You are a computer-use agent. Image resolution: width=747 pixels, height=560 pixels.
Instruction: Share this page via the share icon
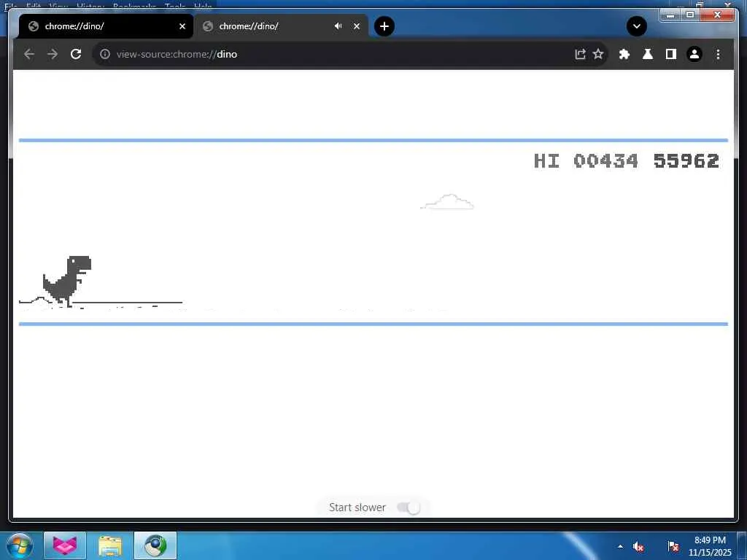point(580,54)
